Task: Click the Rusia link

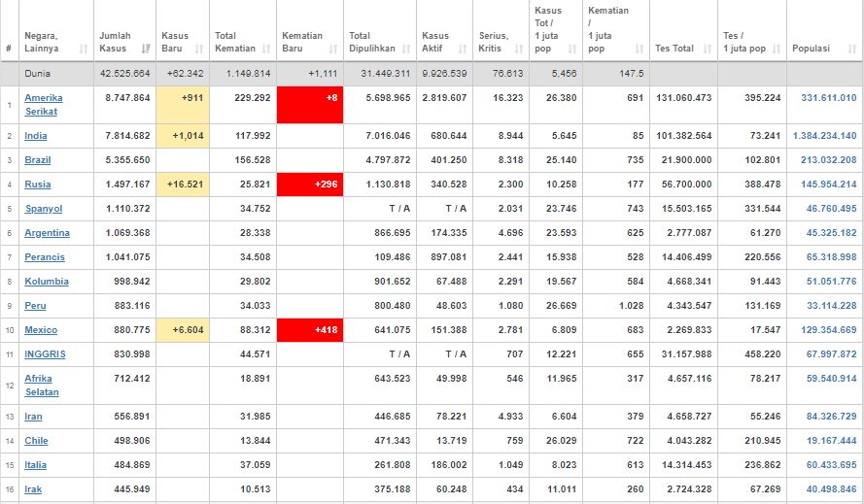Action: click(38, 184)
